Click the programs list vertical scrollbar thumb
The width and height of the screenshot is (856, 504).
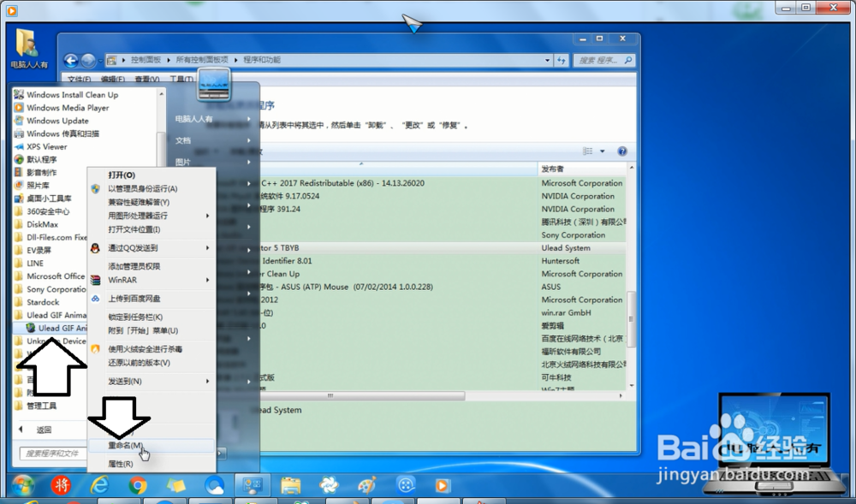click(631, 319)
